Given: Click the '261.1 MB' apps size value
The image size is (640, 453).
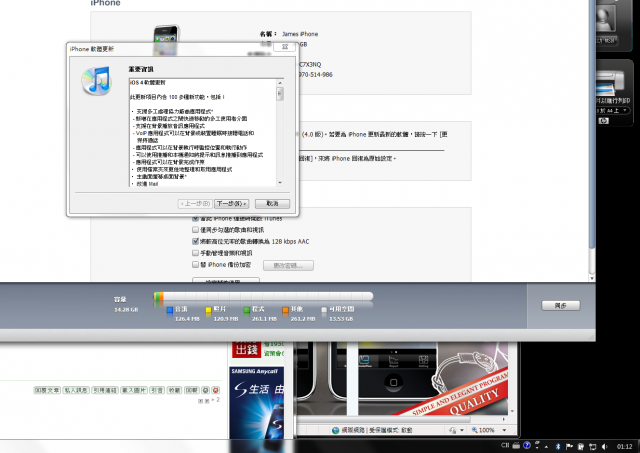Looking at the screenshot, I should [x=264, y=319].
